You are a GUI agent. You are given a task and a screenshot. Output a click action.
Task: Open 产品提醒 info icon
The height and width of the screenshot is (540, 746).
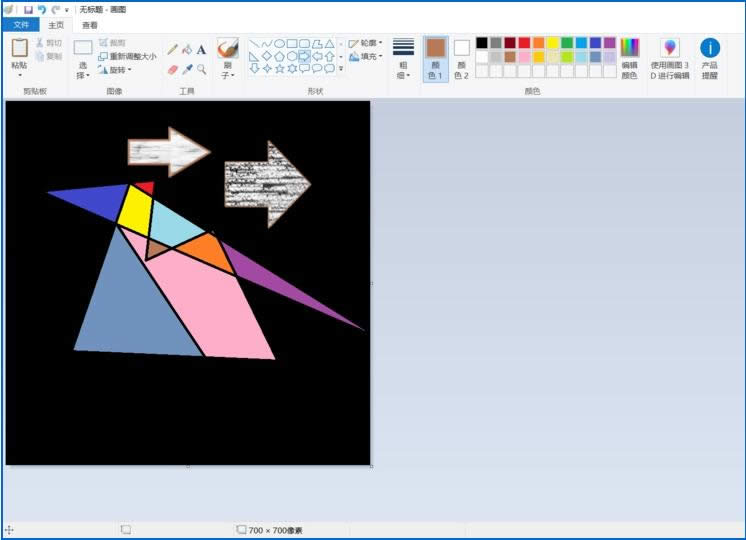710,56
